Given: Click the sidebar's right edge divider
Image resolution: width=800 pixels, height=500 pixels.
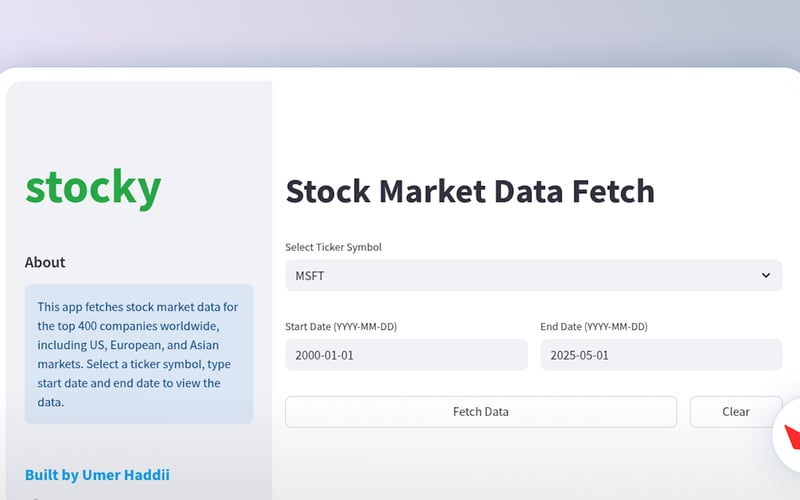Looking at the screenshot, I should (x=272, y=300).
